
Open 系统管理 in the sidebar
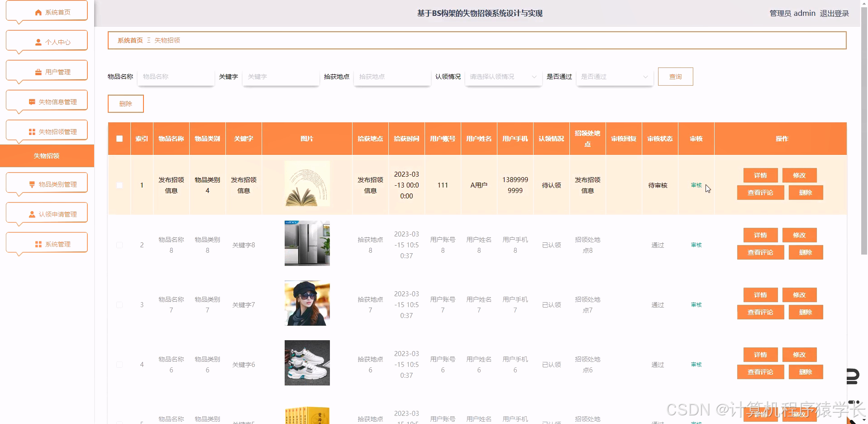pyautogui.click(x=47, y=243)
